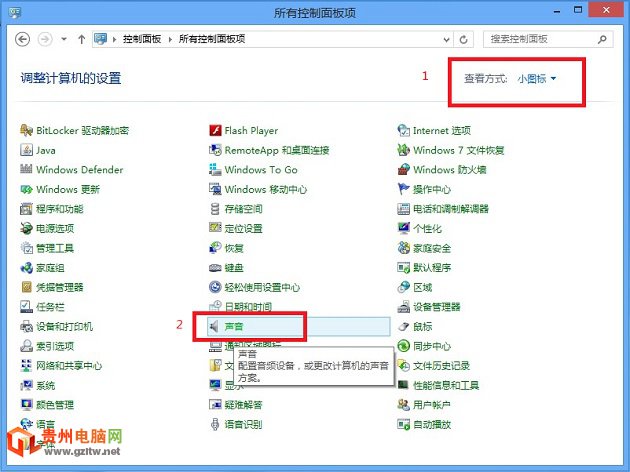Open Internet 选项 icon

click(x=403, y=130)
